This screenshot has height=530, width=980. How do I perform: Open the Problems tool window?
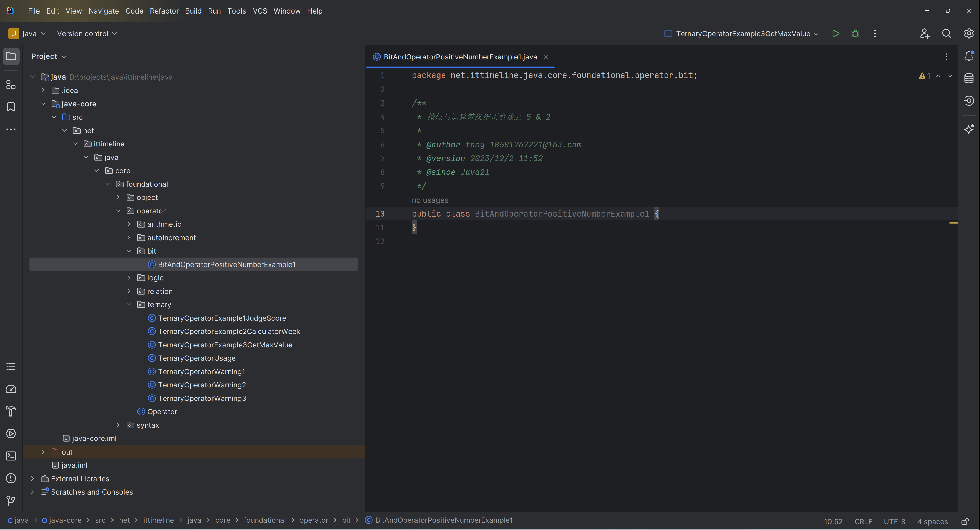click(x=11, y=478)
